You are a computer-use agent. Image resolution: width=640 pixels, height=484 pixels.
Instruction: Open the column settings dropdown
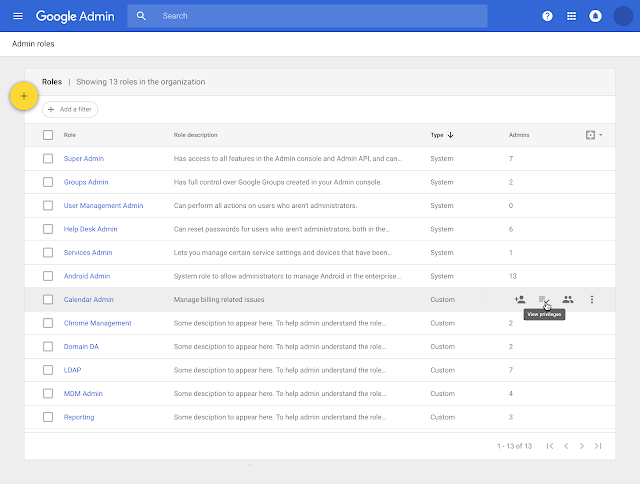(593, 135)
